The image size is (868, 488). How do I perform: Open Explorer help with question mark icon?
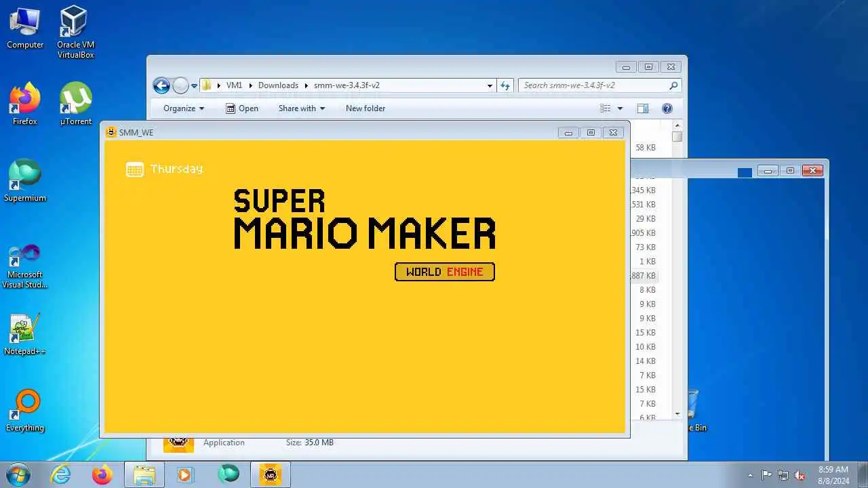(x=667, y=108)
